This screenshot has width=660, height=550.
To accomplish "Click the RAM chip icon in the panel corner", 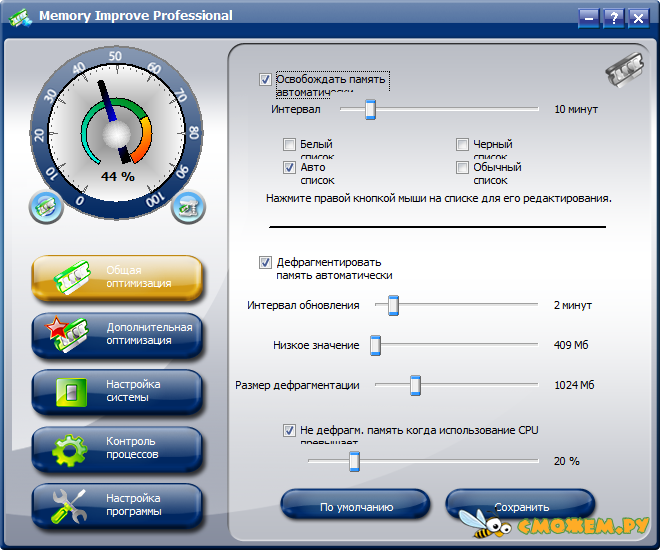I will 625,69.
